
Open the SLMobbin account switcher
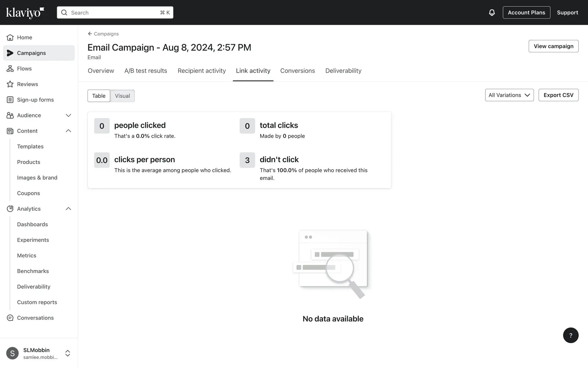coord(68,353)
